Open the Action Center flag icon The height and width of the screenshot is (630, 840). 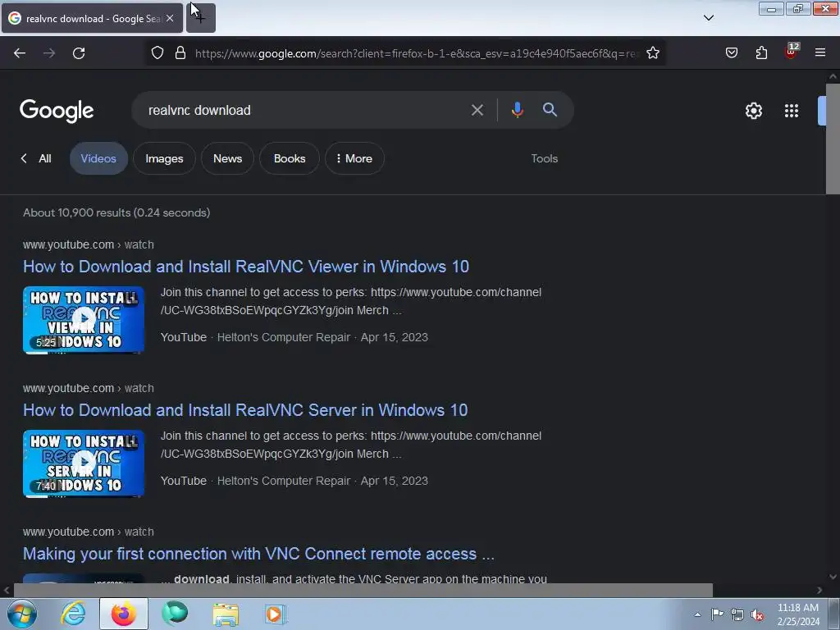tap(717, 614)
